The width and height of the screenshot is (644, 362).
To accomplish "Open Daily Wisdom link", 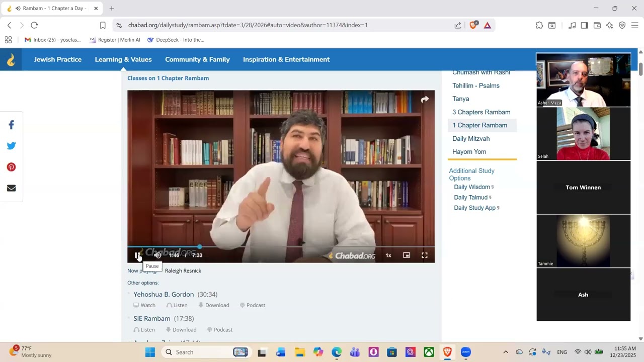I will (472, 187).
